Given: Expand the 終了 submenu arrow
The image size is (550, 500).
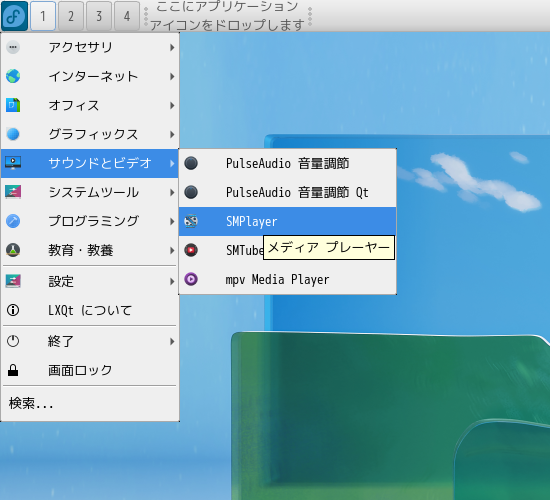Looking at the screenshot, I should (172, 341).
